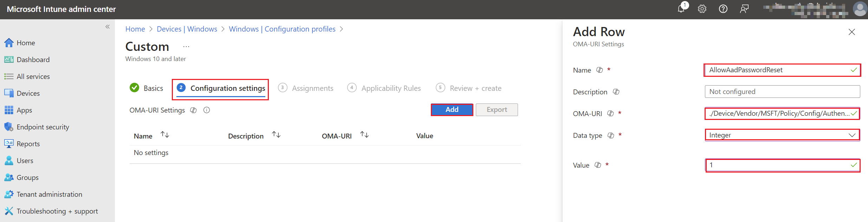Open the help question mark icon
The width and height of the screenshot is (868, 222).
coord(723,9)
